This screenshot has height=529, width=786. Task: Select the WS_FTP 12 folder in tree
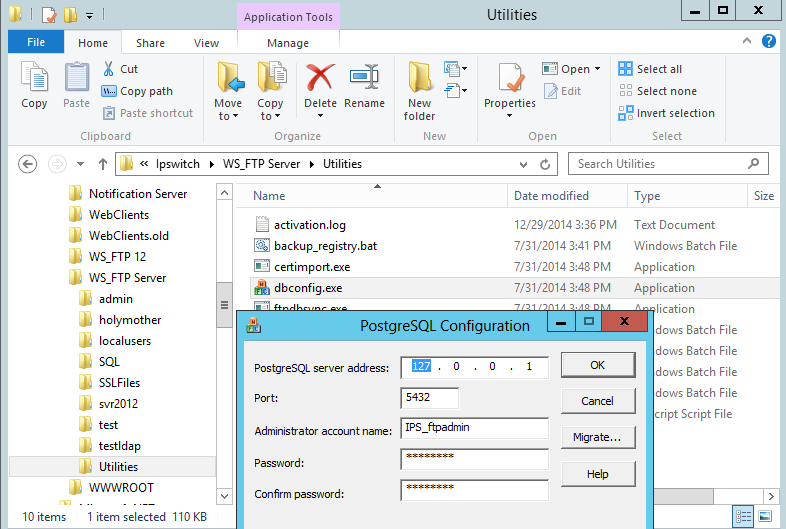pyautogui.click(x=117, y=257)
